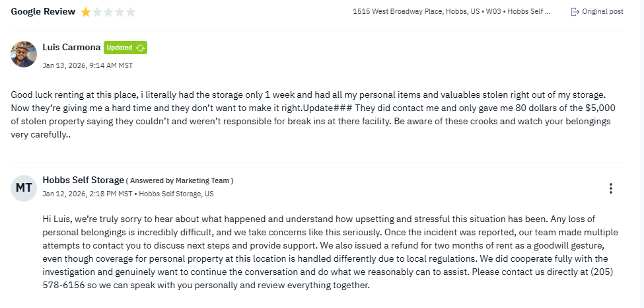Click the filled first rating star
Viewport: 644px width, 308px height.
click(86, 12)
